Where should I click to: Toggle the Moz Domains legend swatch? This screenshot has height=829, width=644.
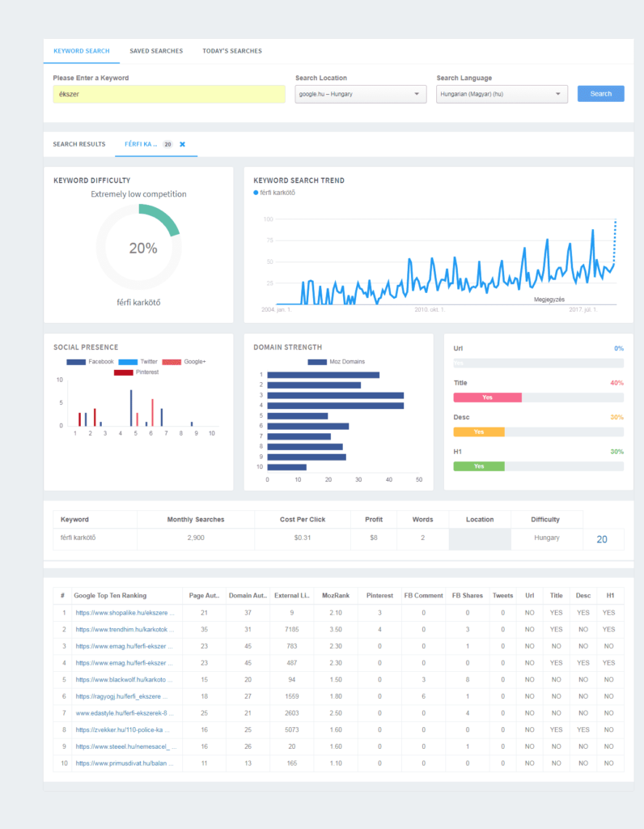pos(317,362)
